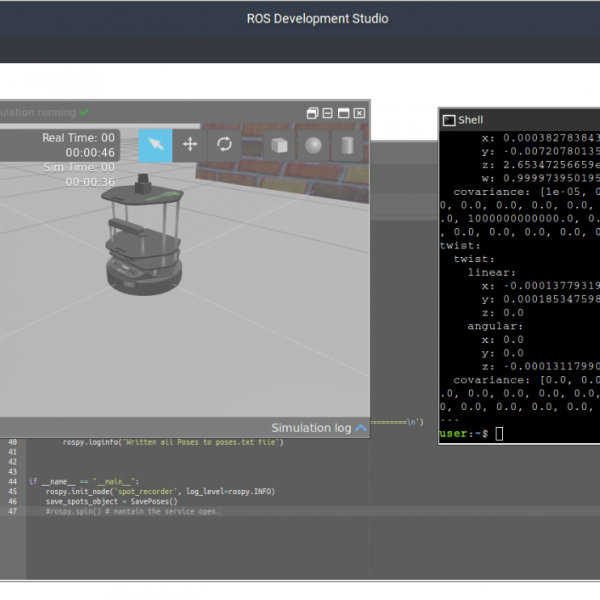The width and height of the screenshot is (600, 600).
Task: Choose the translate move tool
Action: (x=190, y=145)
